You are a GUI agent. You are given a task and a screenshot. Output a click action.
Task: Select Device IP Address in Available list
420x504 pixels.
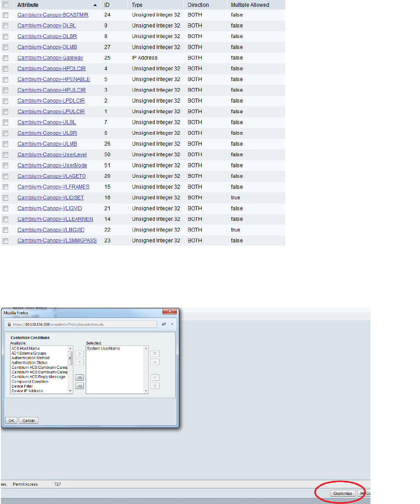pyautogui.click(x=27, y=391)
